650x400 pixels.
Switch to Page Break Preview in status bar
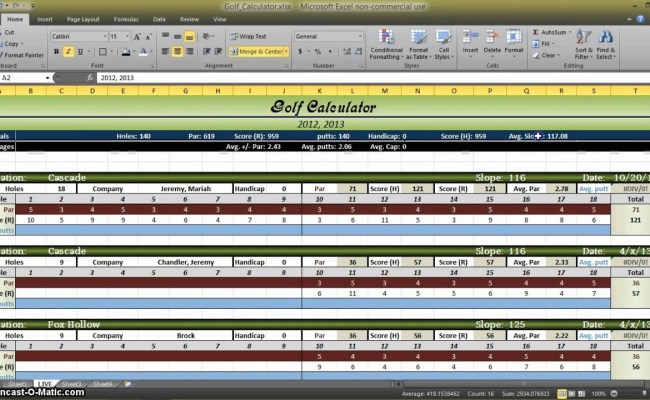click(x=582, y=393)
